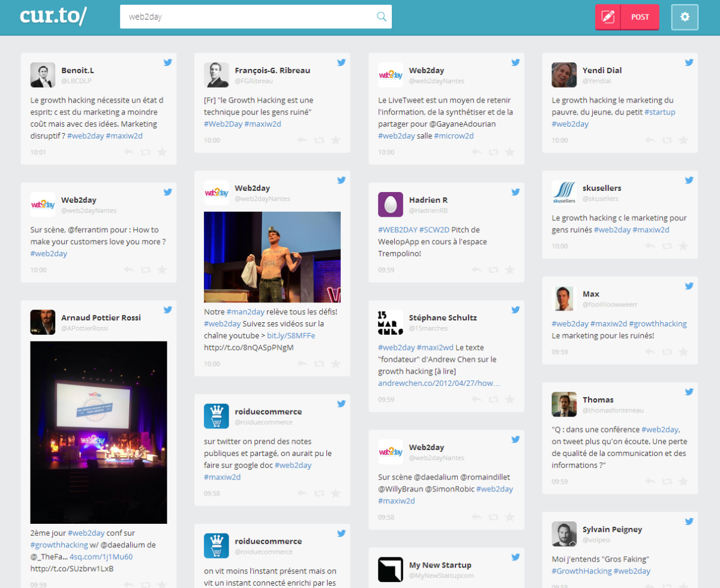The image size is (720, 588).
Task: Favorite Yendi Dial's tweet with star
Action: point(683,140)
